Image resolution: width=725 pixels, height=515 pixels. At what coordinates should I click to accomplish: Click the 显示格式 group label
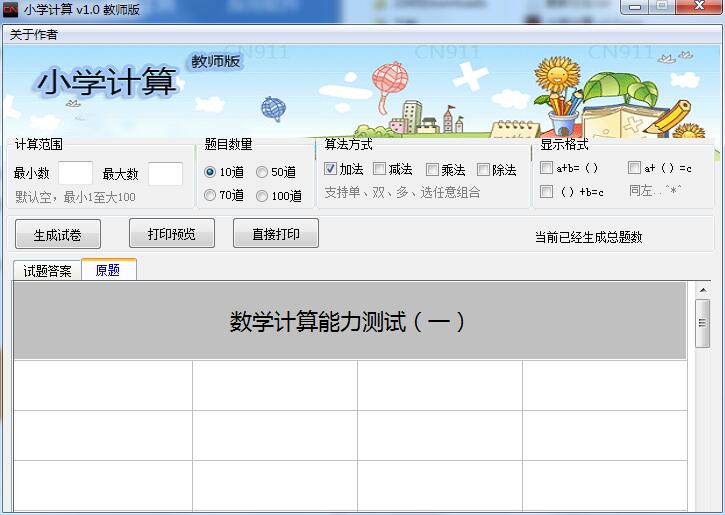click(x=564, y=144)
